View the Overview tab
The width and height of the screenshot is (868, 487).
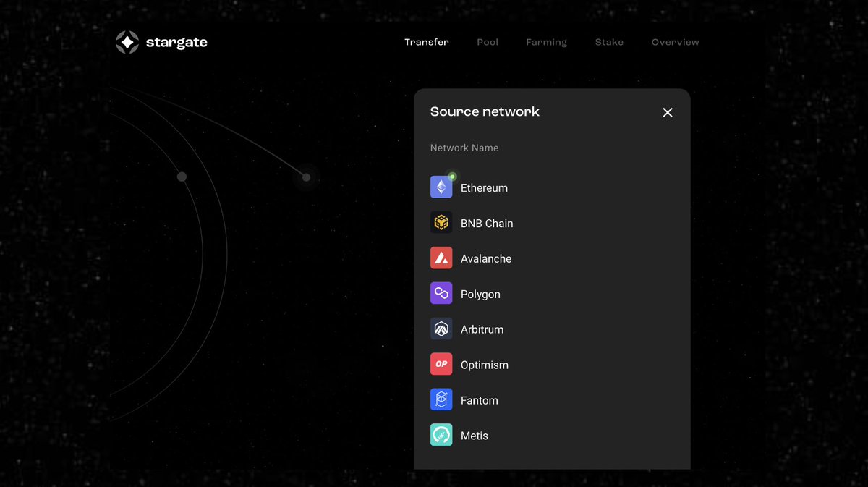click(x=675, y=42)
